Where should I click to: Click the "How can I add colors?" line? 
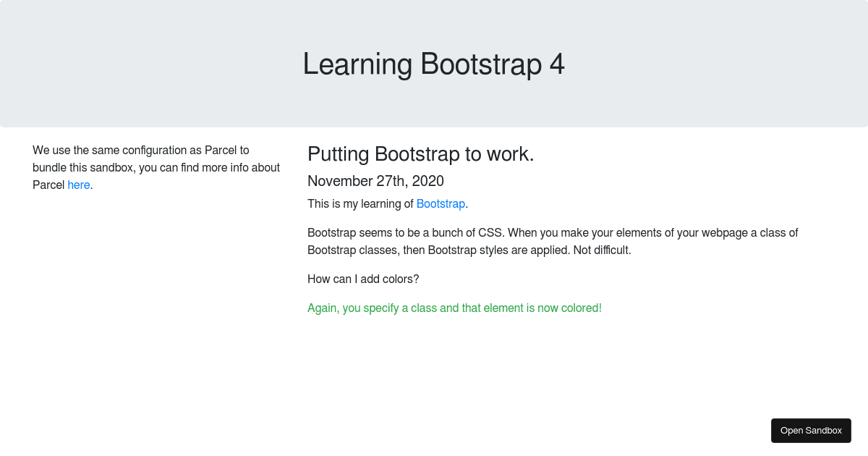coord(363,279)
